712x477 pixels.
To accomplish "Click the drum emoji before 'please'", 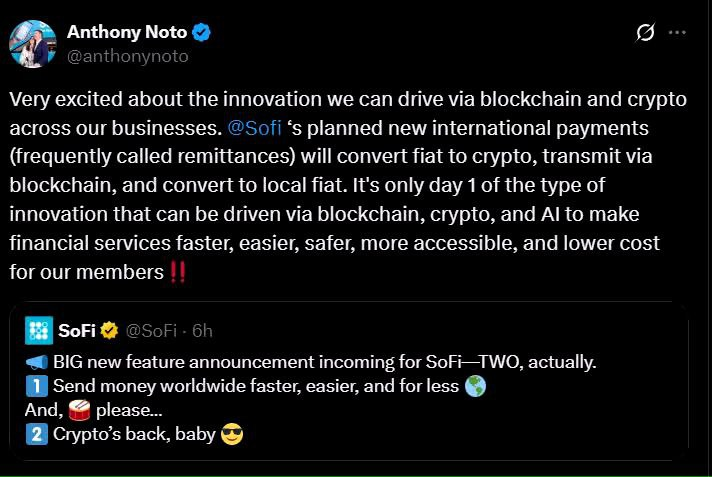I will tap(79, 410).
